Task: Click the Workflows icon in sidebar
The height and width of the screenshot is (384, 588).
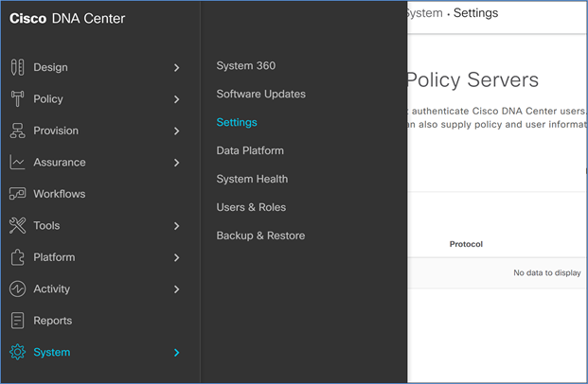Action: 17,194
